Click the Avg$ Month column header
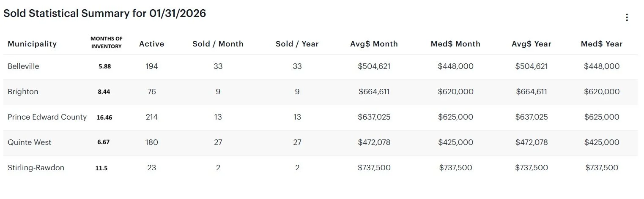The image size is (644, 199). pyautogui.click(x=374, y=44)
